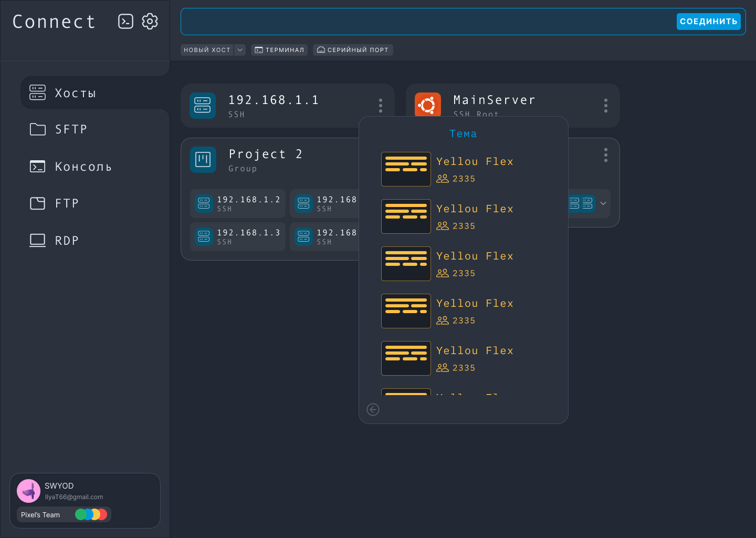The height and width of the screenshot is (538, 756).
Task: Select the Pixel's Team color toggle
Action: [91, 514]
